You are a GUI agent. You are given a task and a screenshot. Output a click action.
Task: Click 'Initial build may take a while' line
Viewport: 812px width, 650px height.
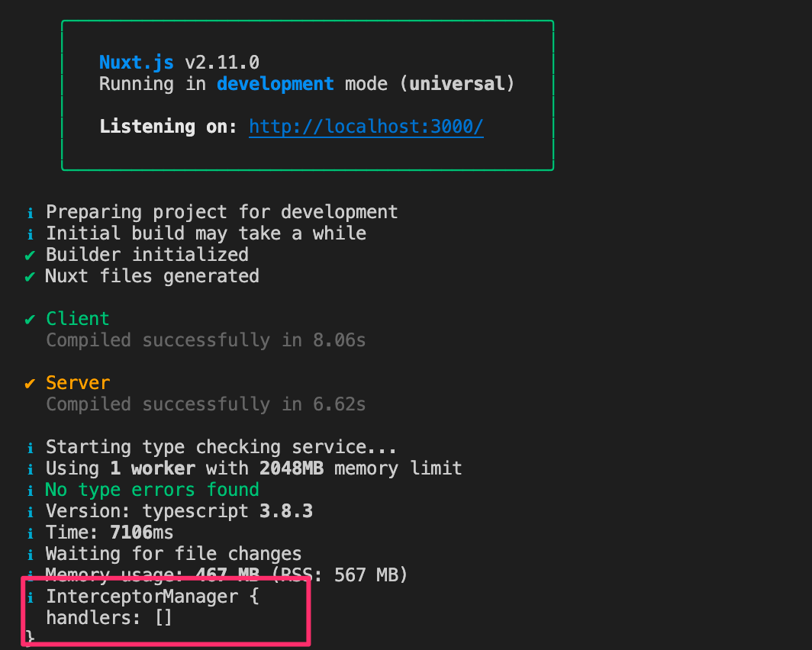click(206, 233)
